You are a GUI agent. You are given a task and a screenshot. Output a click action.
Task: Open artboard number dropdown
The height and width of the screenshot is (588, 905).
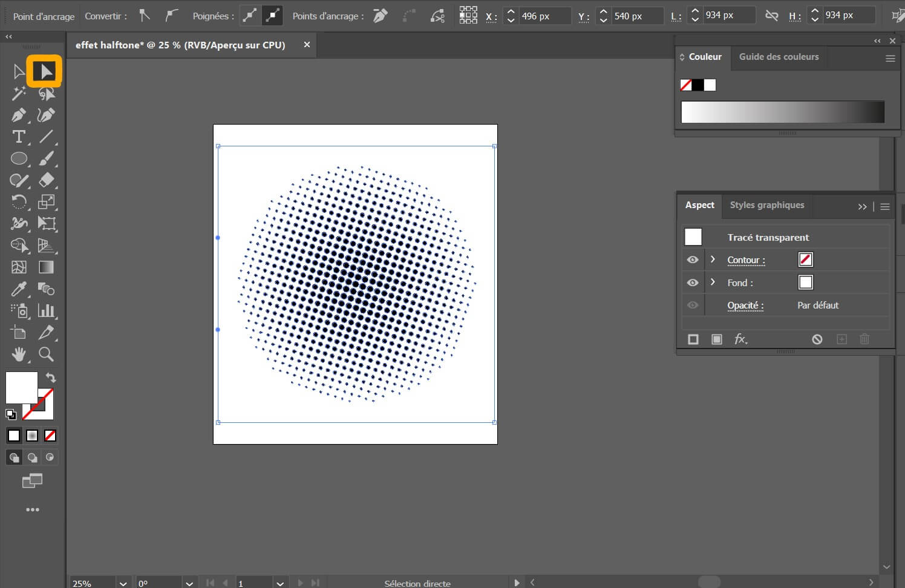280,583
